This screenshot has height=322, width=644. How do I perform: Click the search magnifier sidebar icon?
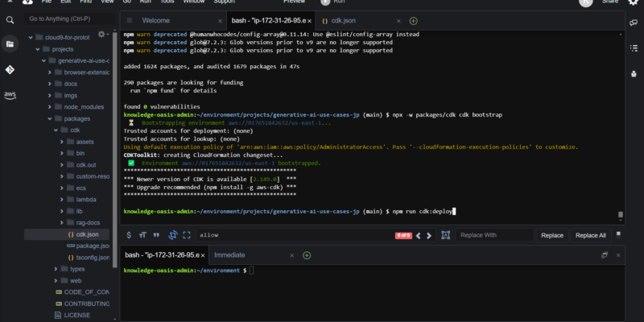point(10,20)
